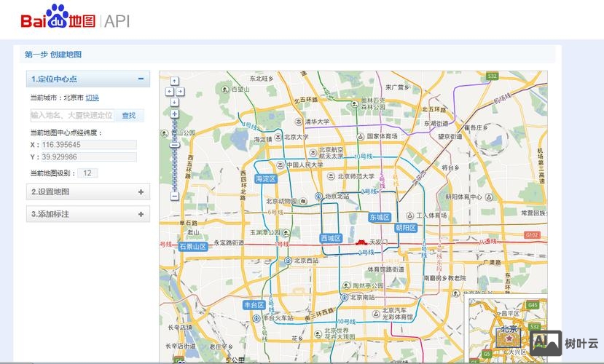Click the Beijing North Railway Station icon
This screenshot has height=364, width=604.
(318, 197)
